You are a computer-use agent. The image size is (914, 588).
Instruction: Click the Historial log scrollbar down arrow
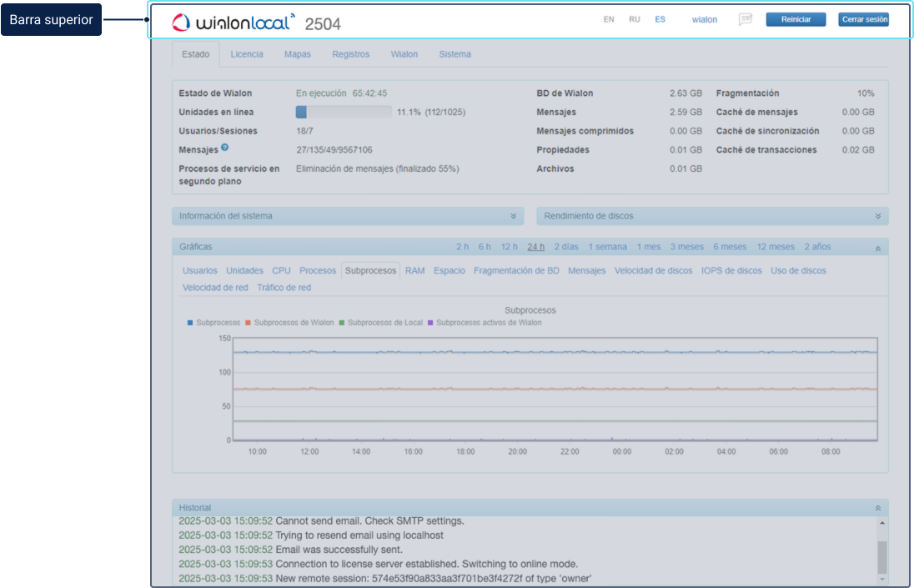pyautogui.click(x=882, y=578)
